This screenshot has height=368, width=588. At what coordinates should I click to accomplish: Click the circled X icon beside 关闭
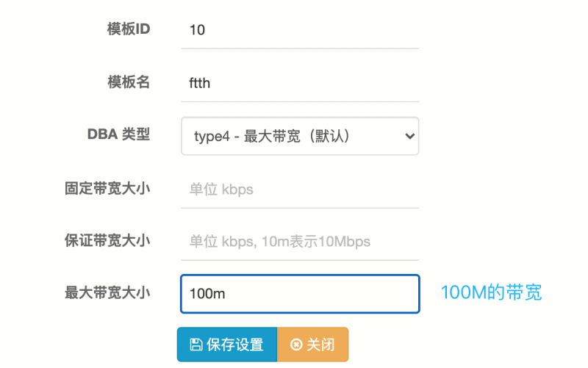coord(296,344)
